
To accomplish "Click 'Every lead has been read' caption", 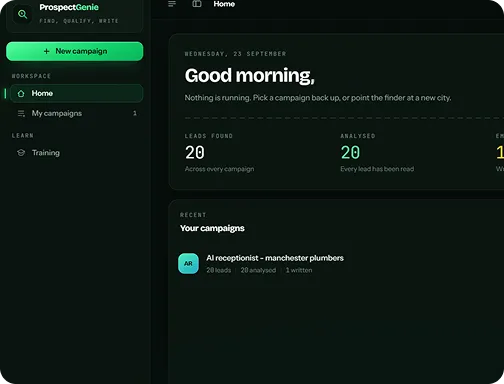I will [377, 169].
